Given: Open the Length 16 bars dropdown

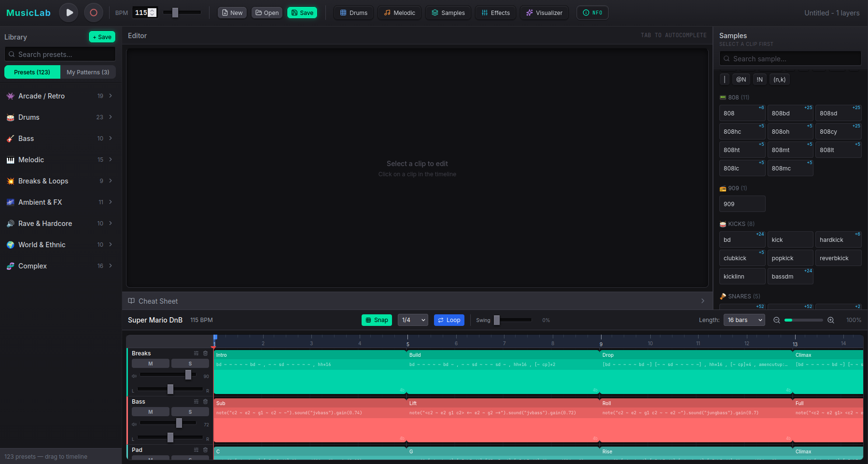Looking at the screenshot, I should tap(744, 320).
